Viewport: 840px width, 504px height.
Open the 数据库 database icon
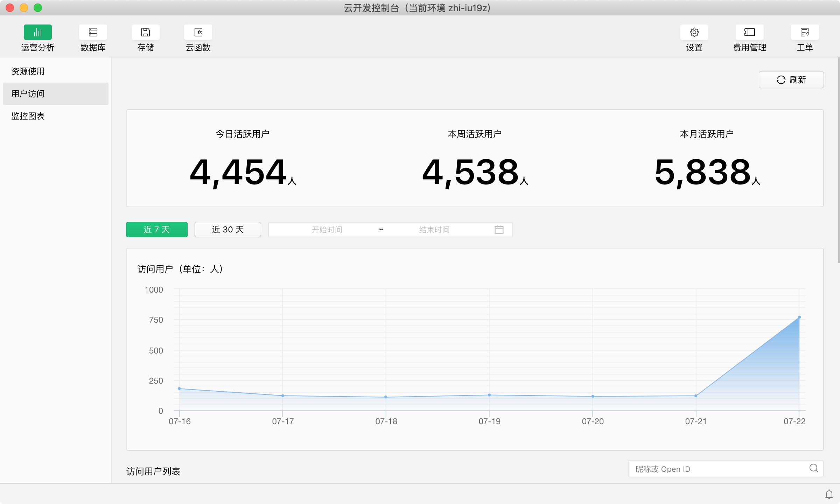pyautogui.click(x=93, y=33)
